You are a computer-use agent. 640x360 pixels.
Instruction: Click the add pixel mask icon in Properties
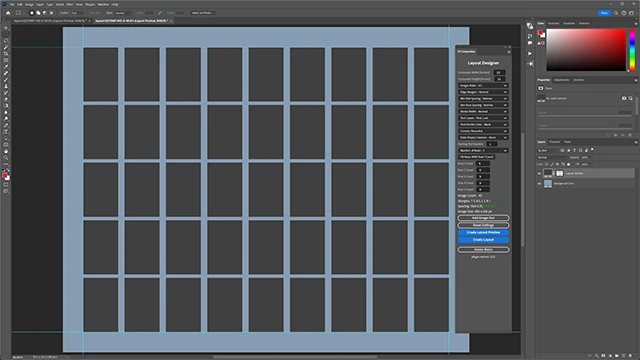[x=624, y=98]
